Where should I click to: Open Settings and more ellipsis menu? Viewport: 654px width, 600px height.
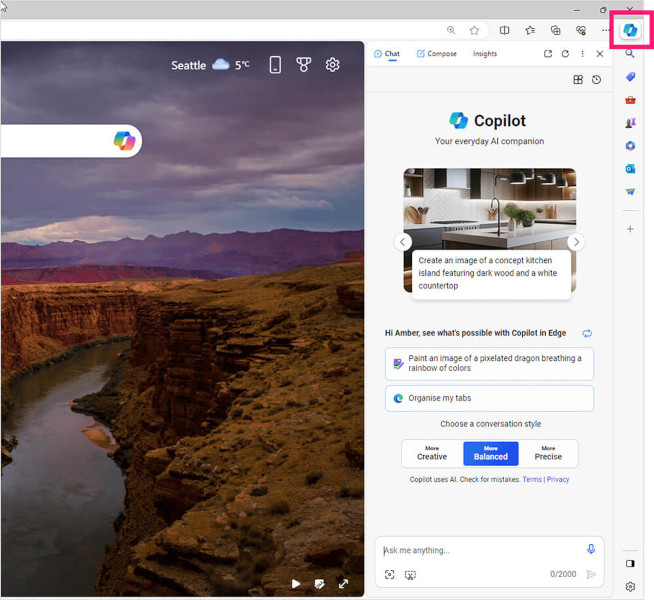pos(605,30)
